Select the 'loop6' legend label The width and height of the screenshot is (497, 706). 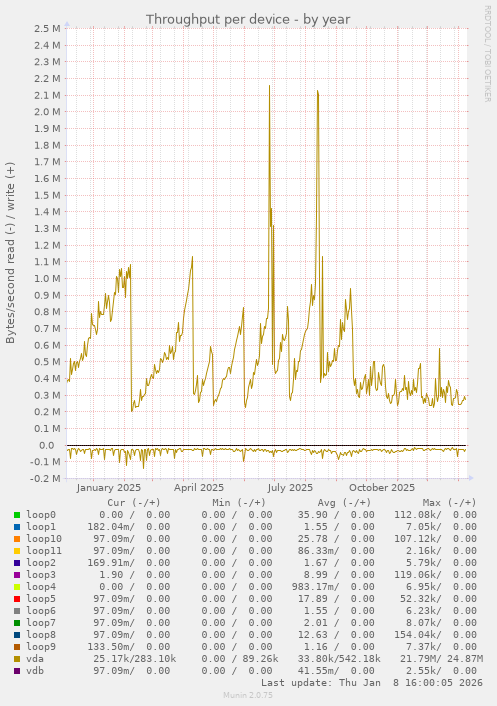point(41,611)
